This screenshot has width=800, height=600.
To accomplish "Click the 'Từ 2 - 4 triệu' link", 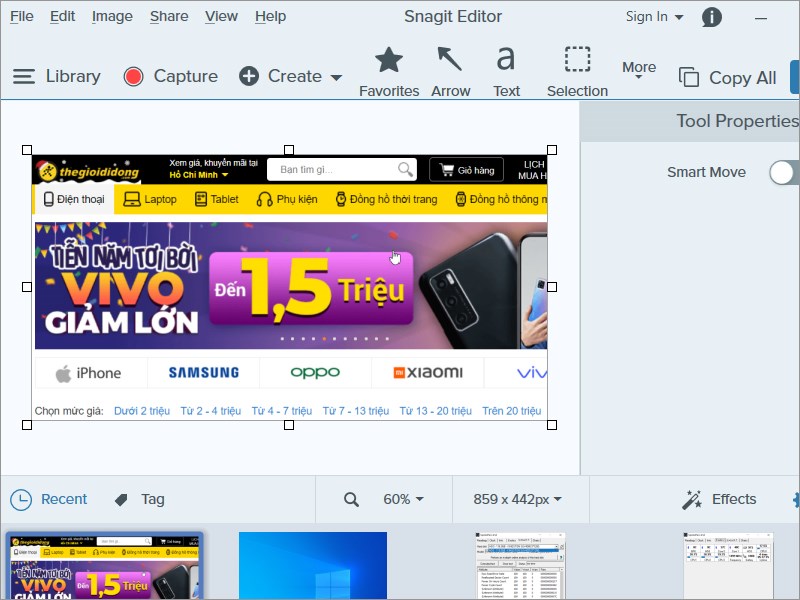I will [x=211, y=411].
